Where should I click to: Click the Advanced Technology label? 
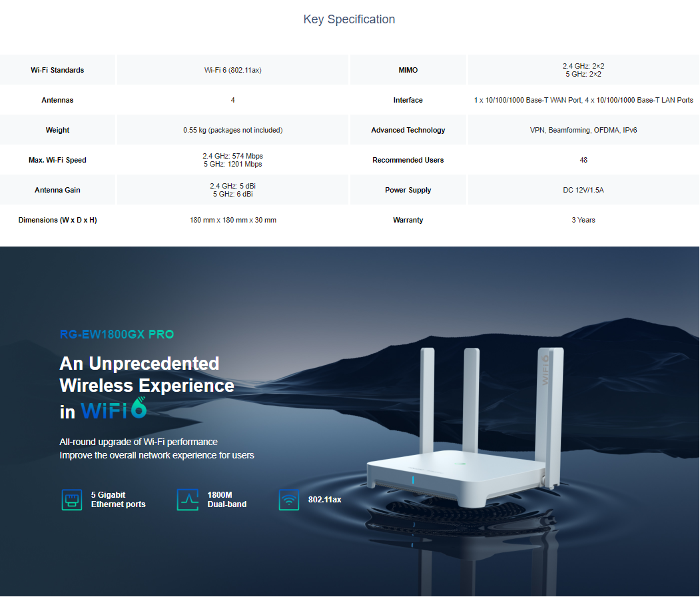pos(408,130)
